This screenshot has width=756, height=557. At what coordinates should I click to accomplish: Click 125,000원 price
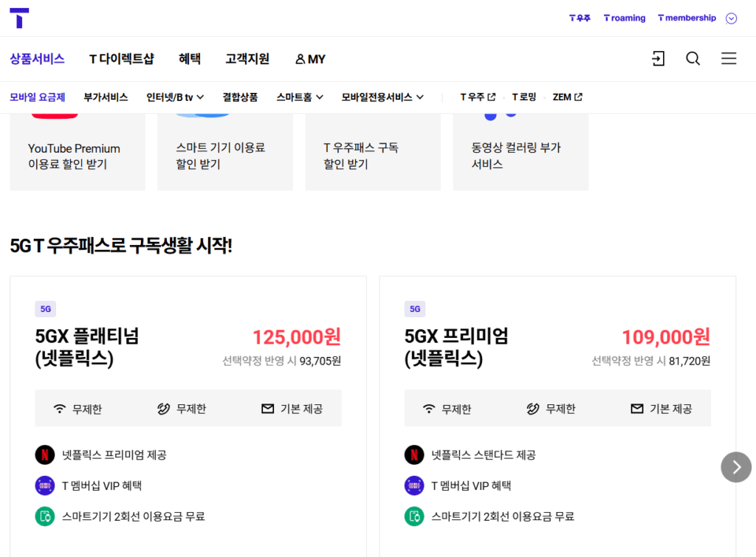click(x=297, y=337)
